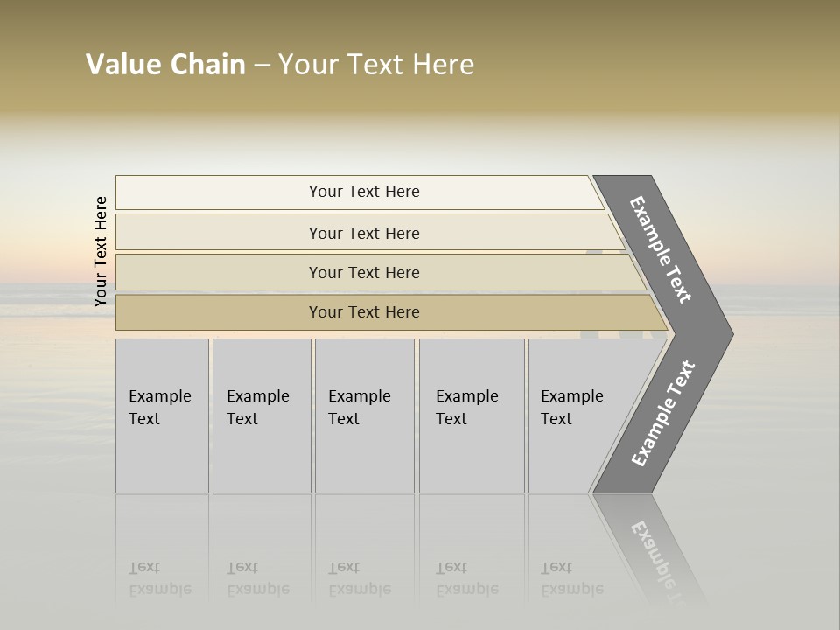Viewport: 840px width, 630px height.
Task: Click the reflected text under first gray box
Action: pos(159,578)
